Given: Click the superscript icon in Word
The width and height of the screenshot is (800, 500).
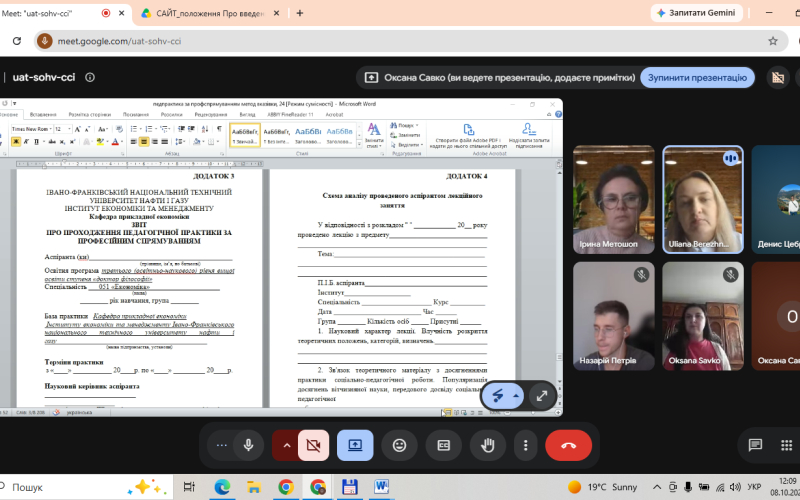Looking at the screenshot, I should pyautogui.click(x=72, y=141).
